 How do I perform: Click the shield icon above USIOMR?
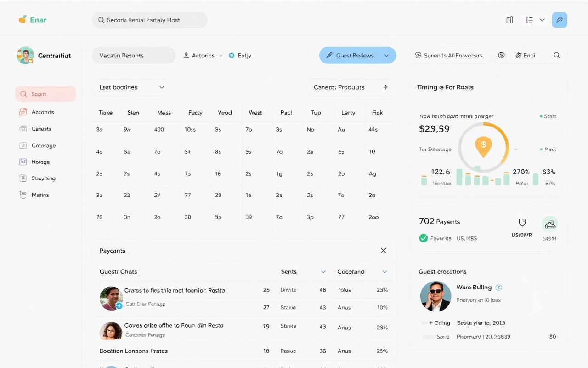coord(522,222)
